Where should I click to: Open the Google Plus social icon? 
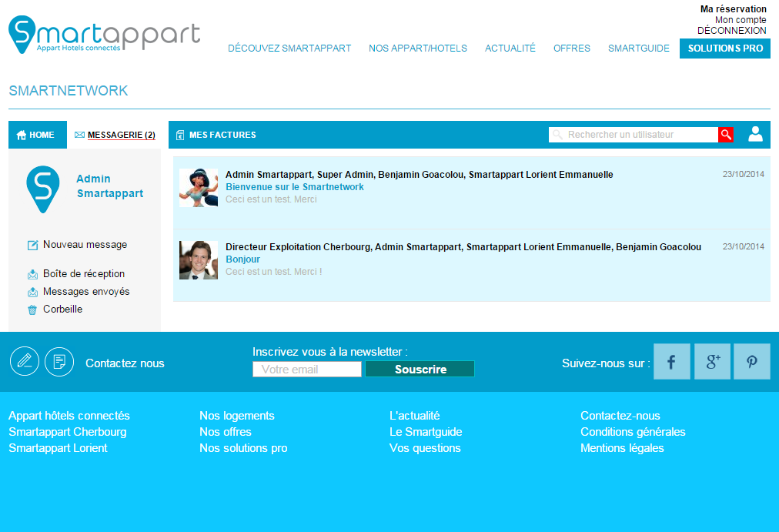712,362
